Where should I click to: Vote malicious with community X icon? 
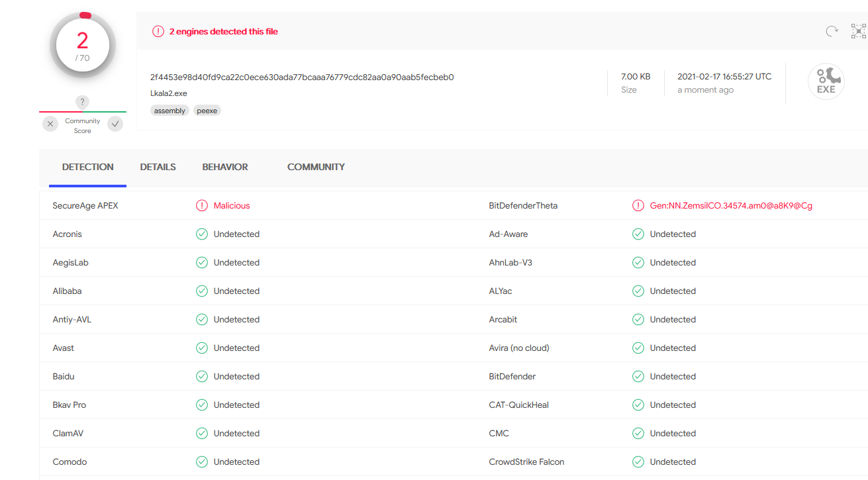[x=50, y=124]
